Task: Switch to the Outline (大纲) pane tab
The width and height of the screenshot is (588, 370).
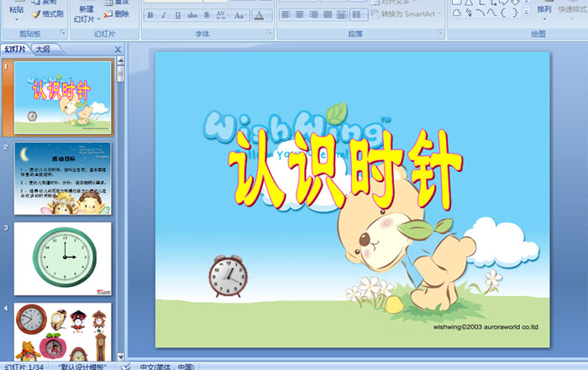Action: pos(43,49)
